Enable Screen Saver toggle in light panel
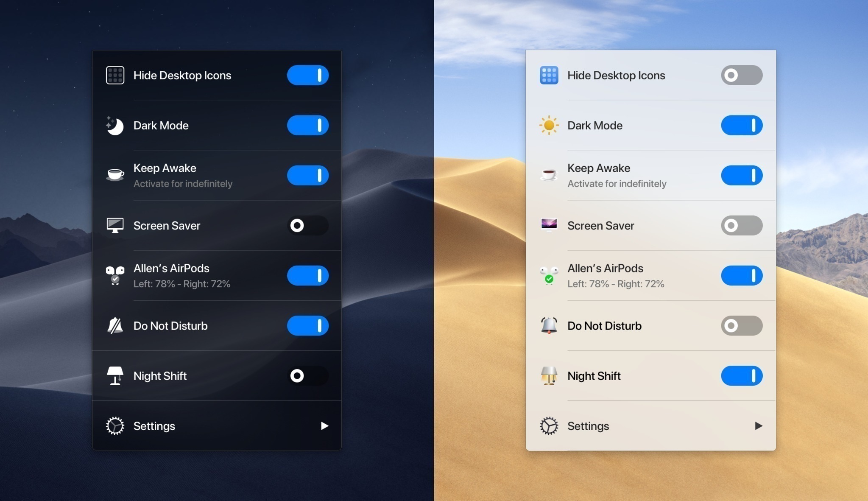 click(x=741, y=225)
